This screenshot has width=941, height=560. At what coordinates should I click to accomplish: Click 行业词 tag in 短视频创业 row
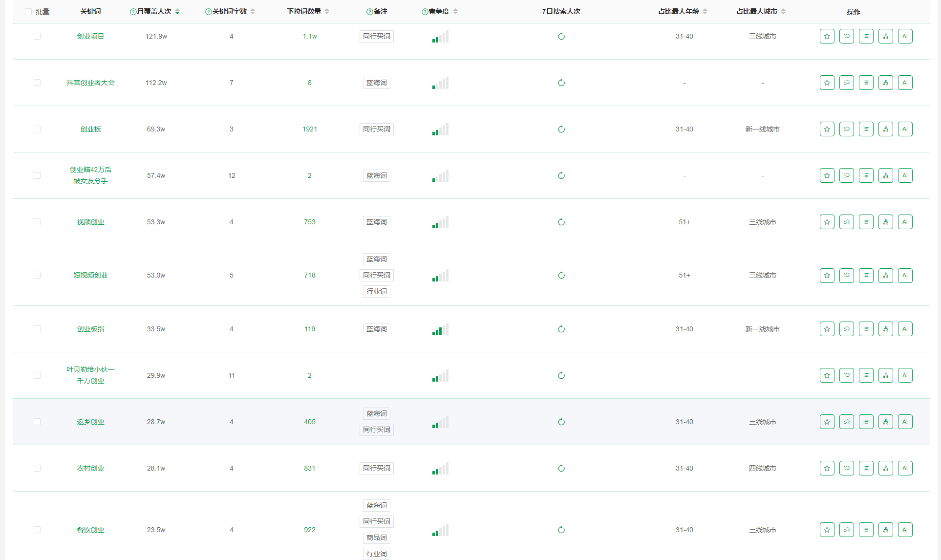pos(377,291)
